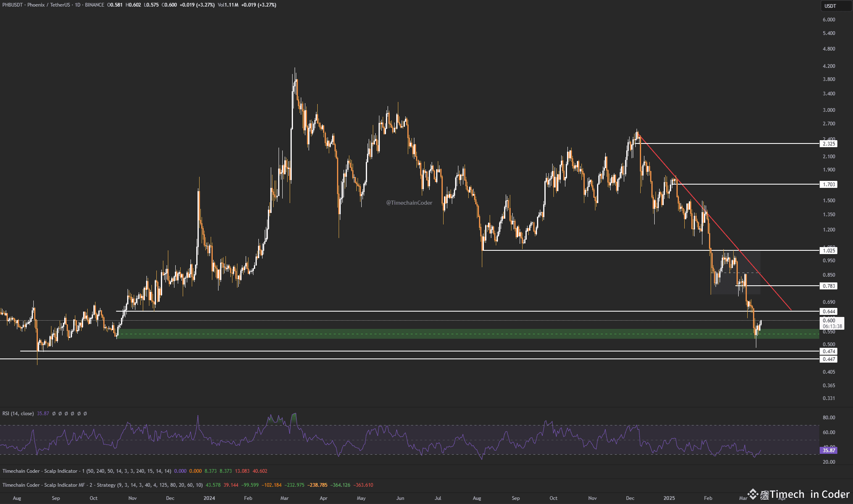Click the 2025 label on the time axis
This screenshot has width=853, height=504.
click(669, 498)
